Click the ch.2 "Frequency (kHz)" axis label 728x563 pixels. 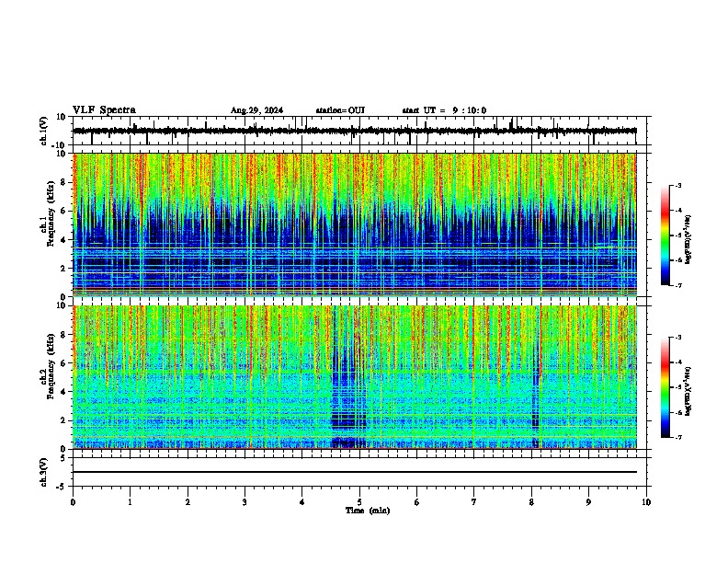pos(51,366)
